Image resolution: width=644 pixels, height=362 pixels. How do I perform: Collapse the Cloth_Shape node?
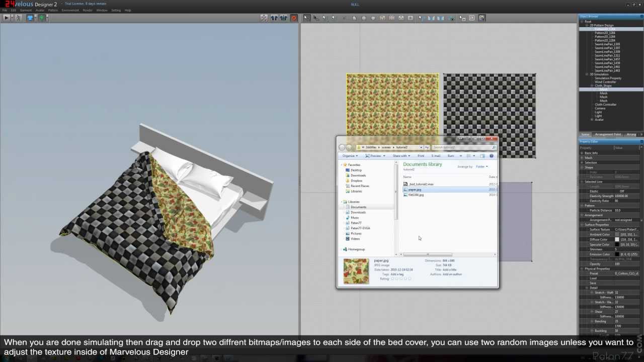[592, 85]
